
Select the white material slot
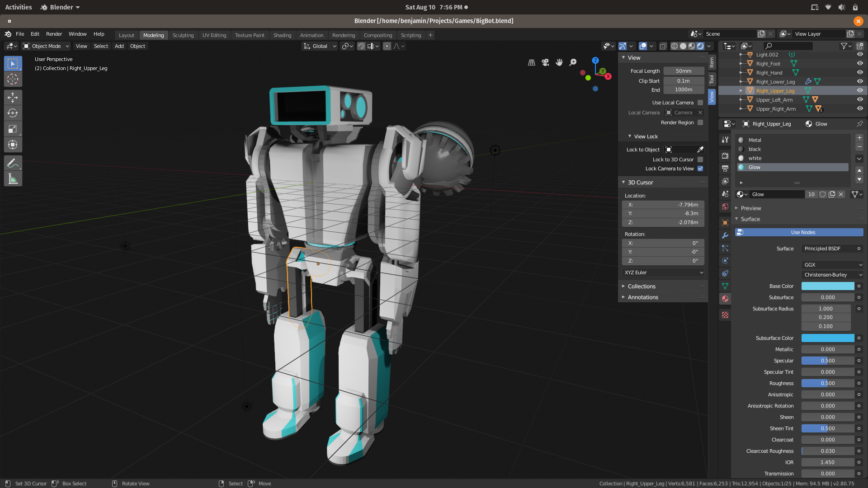755,158
